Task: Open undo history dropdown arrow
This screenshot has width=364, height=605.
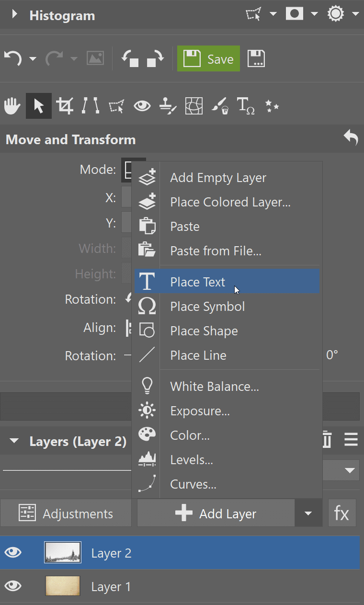Action: click(33, 59)
